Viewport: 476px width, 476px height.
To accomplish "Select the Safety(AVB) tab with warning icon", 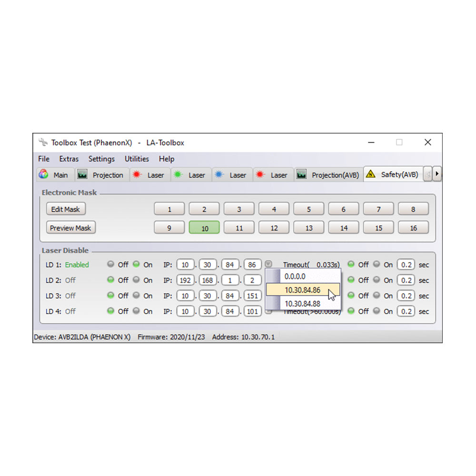I will pyautogui.click(x=393, y=174).
